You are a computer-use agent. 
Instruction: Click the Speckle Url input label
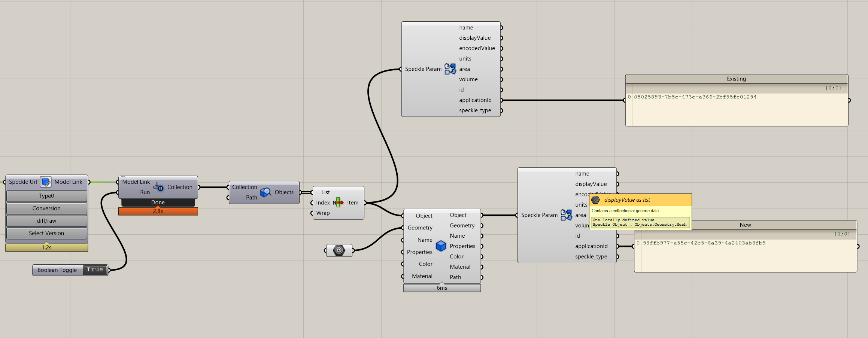[23, 182]
